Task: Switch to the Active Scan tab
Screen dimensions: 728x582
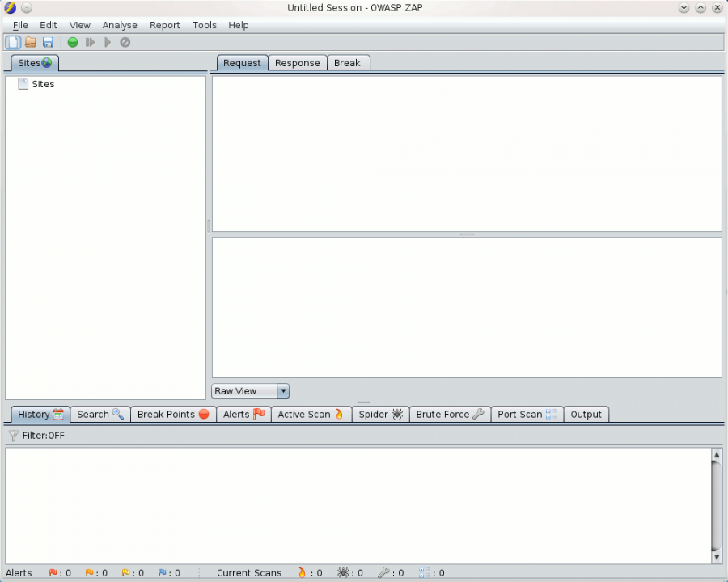Action: (x=311, y=414)
